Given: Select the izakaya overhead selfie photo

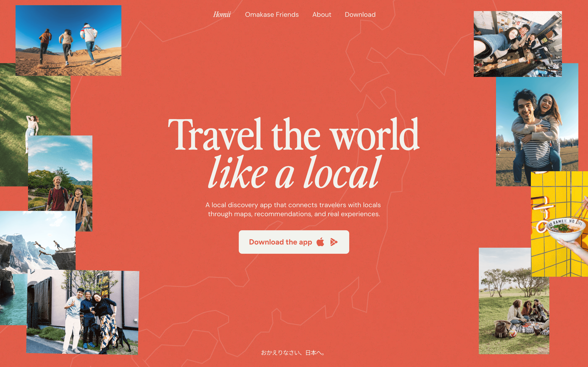Looking at the screenshot, I should coord(517,44).
